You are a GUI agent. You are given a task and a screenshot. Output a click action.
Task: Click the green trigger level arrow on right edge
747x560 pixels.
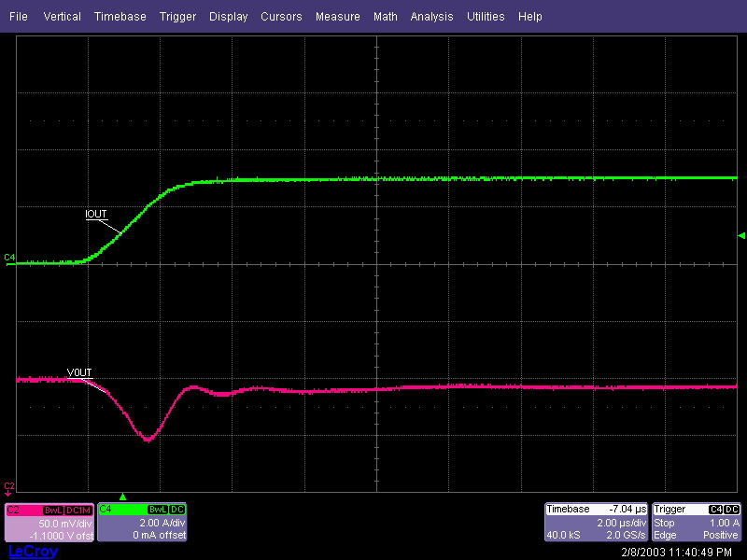[741, 235]
